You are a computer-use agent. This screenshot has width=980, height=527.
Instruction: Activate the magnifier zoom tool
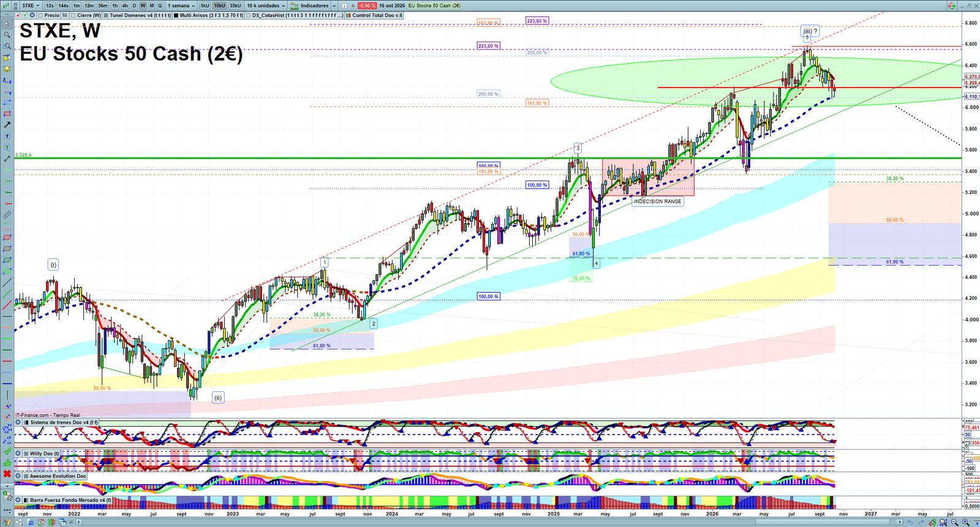(x=7, y=35)
